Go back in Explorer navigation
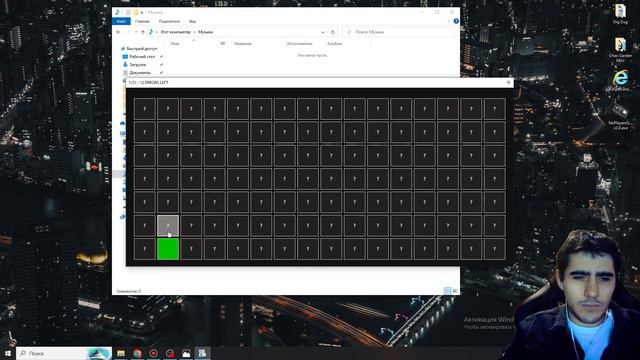This screenshot has width=640, height=360. (118, 32)
